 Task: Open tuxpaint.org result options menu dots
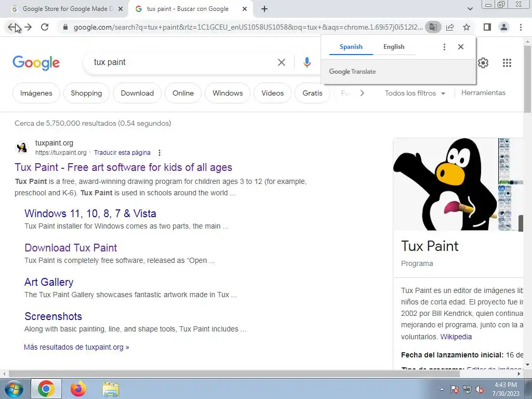point(159,153)
